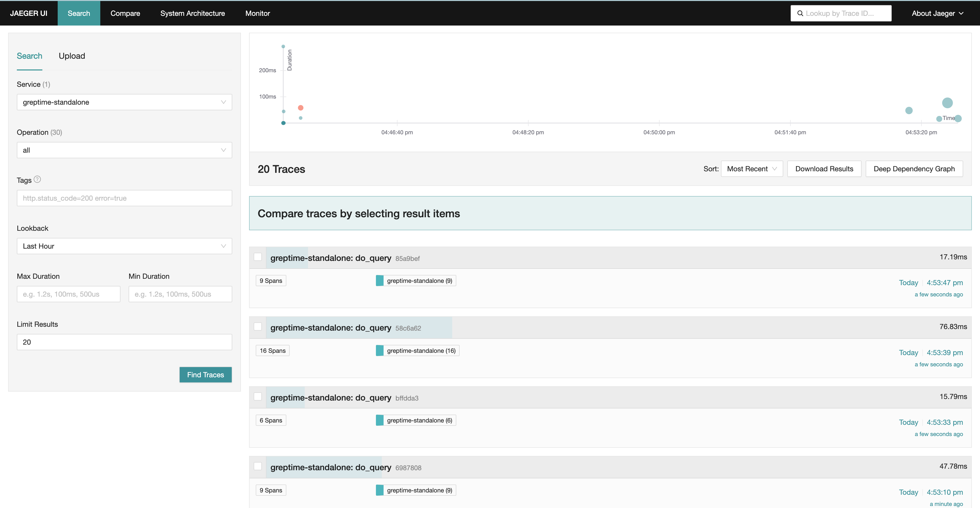Click the Limit Results input field

(x=124, y=342)
